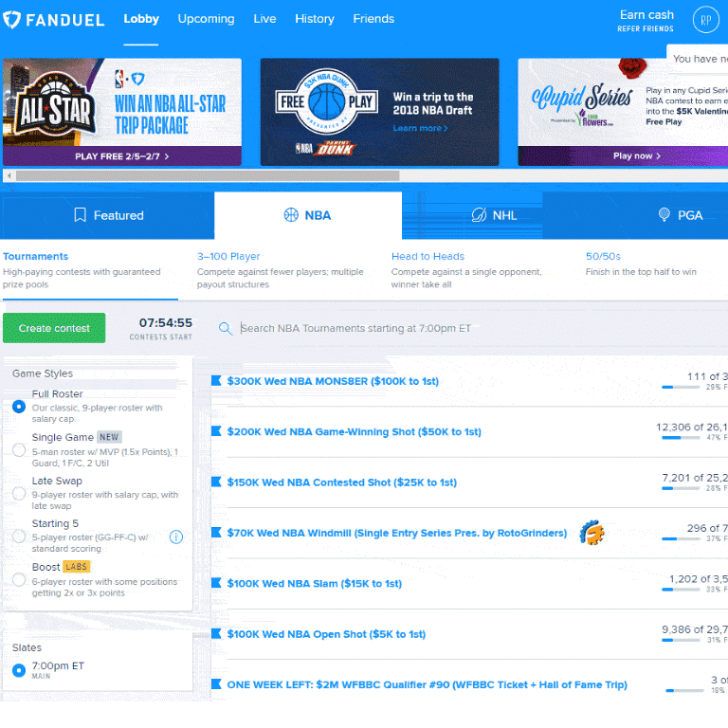Click the FanDuel shield logo
The image size is (728, 728).
click(x=11, y=20)
